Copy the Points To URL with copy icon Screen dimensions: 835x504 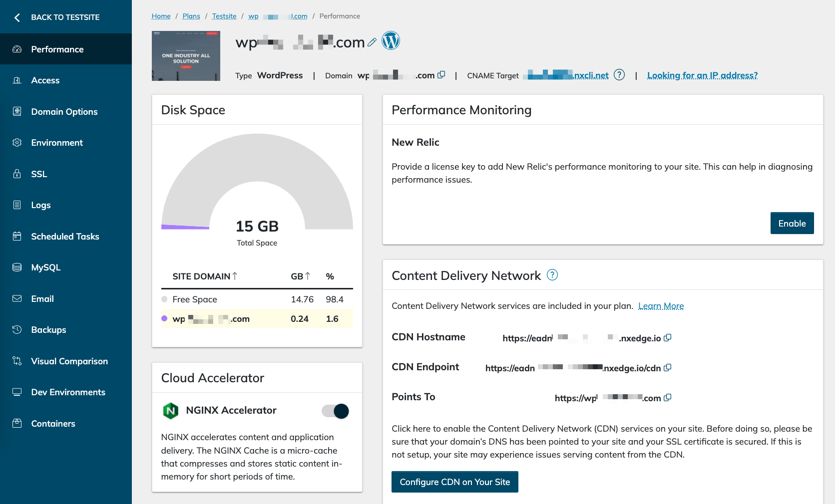pos(667,398)
